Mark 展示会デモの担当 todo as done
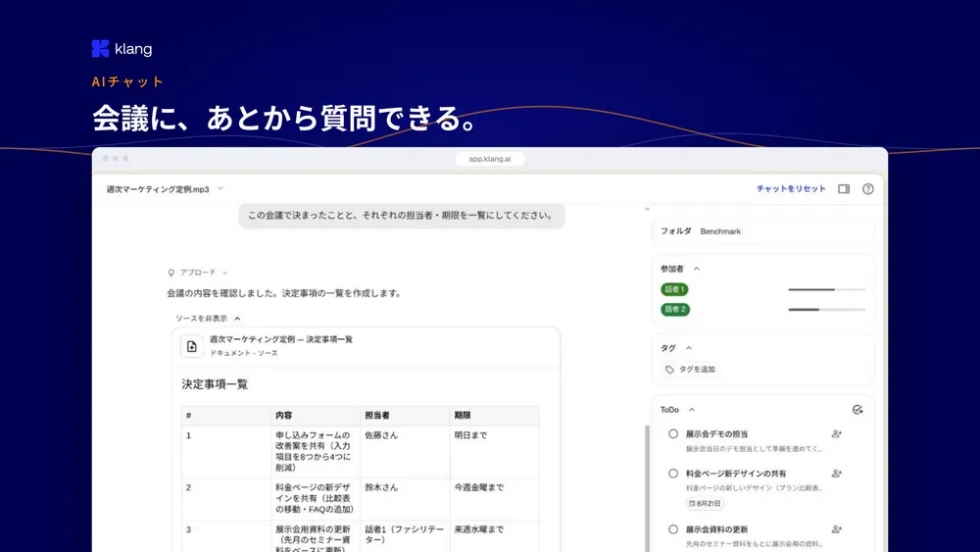Screen dimensions: 980x552 tap(673, 433)
